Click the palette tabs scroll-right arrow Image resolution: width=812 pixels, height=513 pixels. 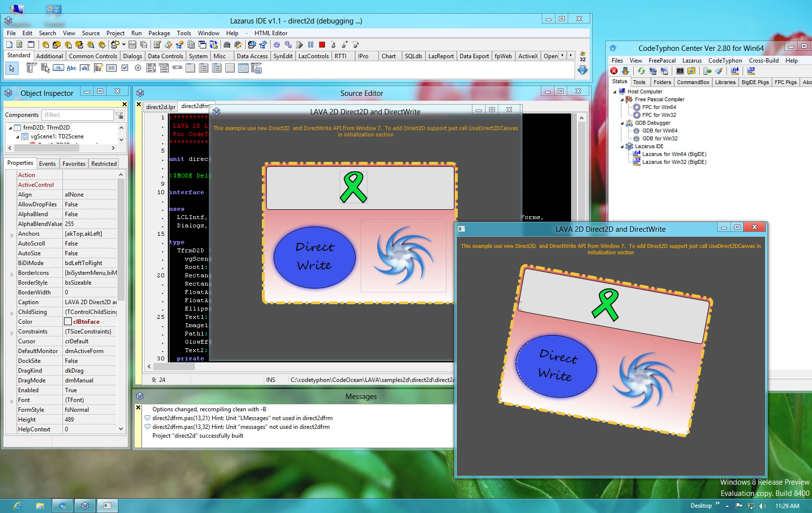pos(570,55)
